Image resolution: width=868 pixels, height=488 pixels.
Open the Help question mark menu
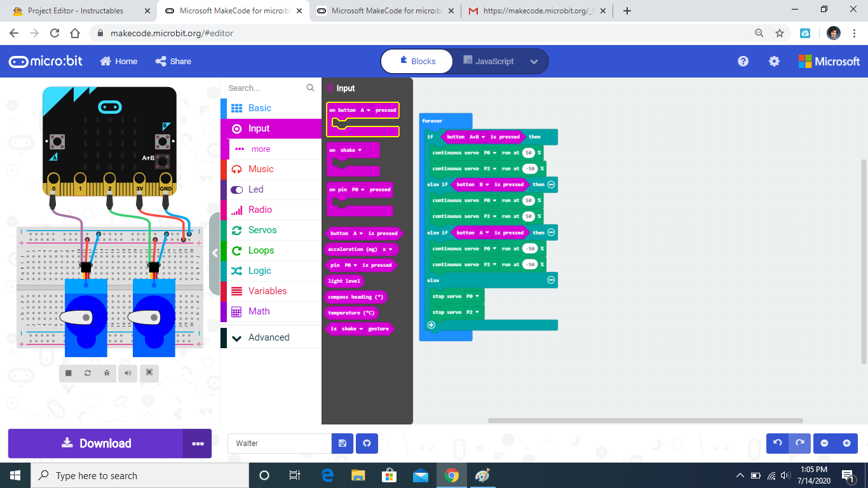click(x=743, y=62)
